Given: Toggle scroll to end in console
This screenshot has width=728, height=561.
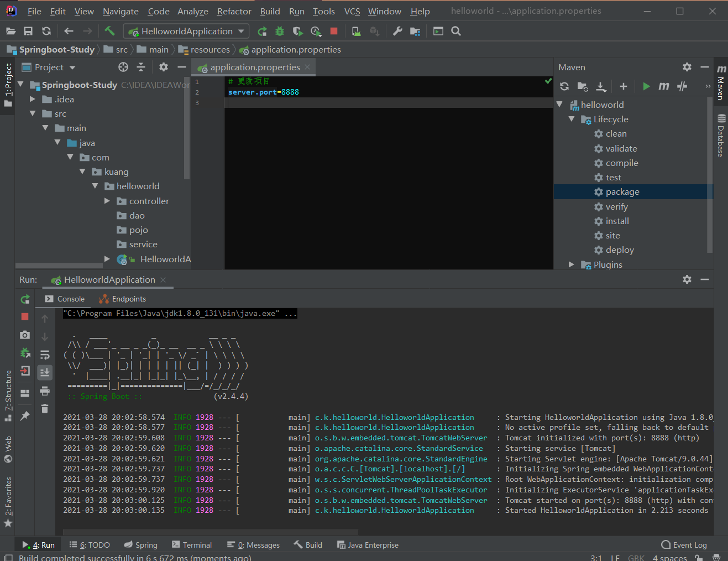Looking at the screenshot, I should coord(45,372).
